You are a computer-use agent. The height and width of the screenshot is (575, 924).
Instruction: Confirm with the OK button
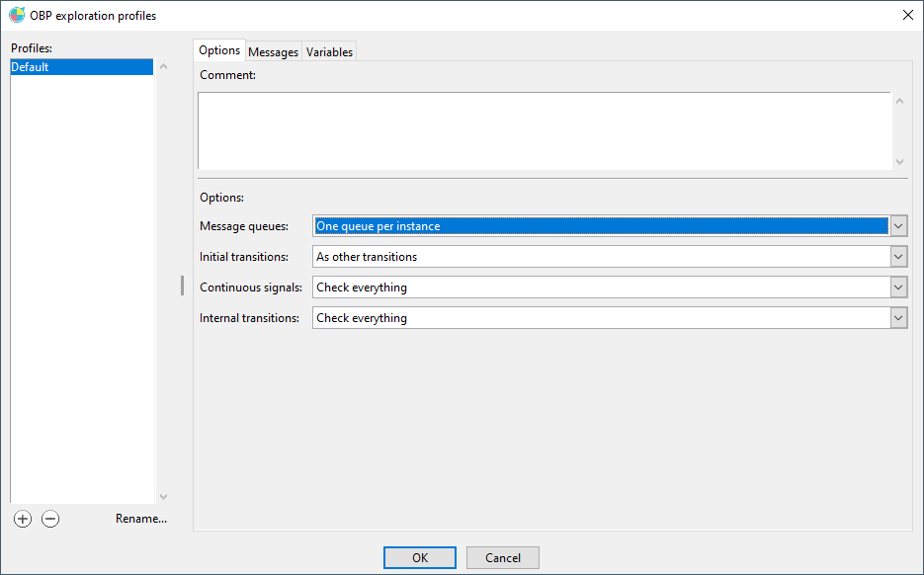(x=420, y=558)
